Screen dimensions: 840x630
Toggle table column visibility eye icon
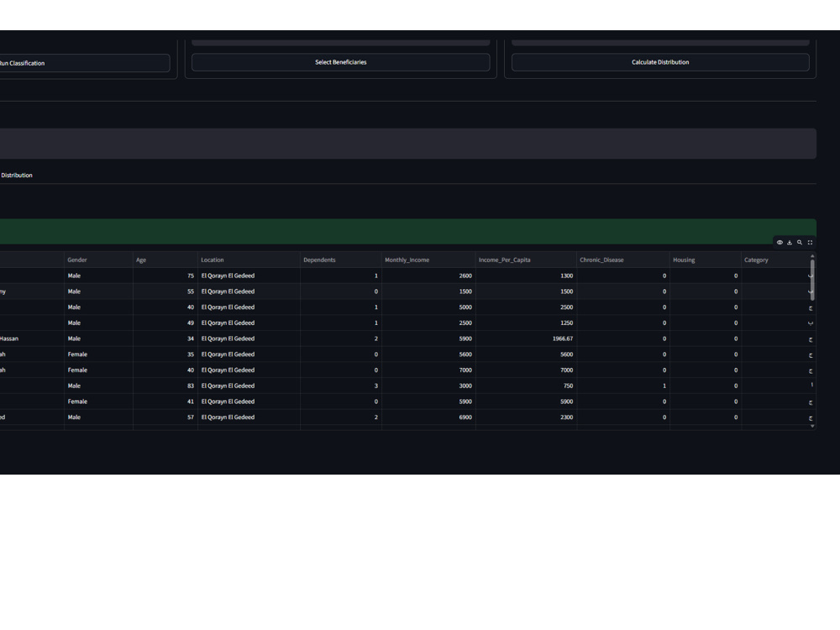[x=780, y=243]
